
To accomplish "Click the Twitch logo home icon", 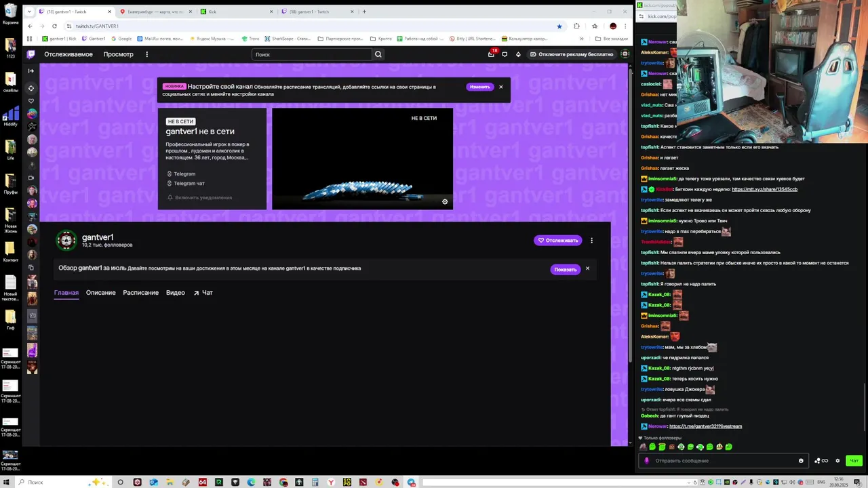I will pyautogui.click(x=31, y=54).
